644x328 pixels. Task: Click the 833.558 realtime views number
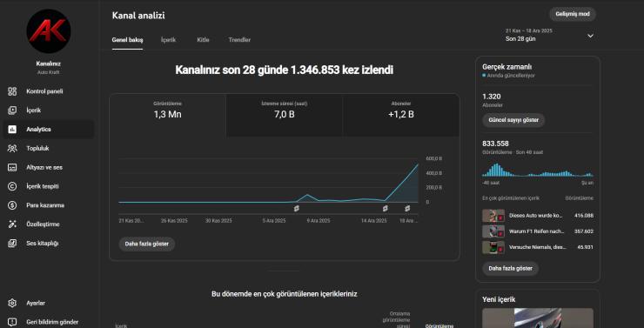click(495, 144)
